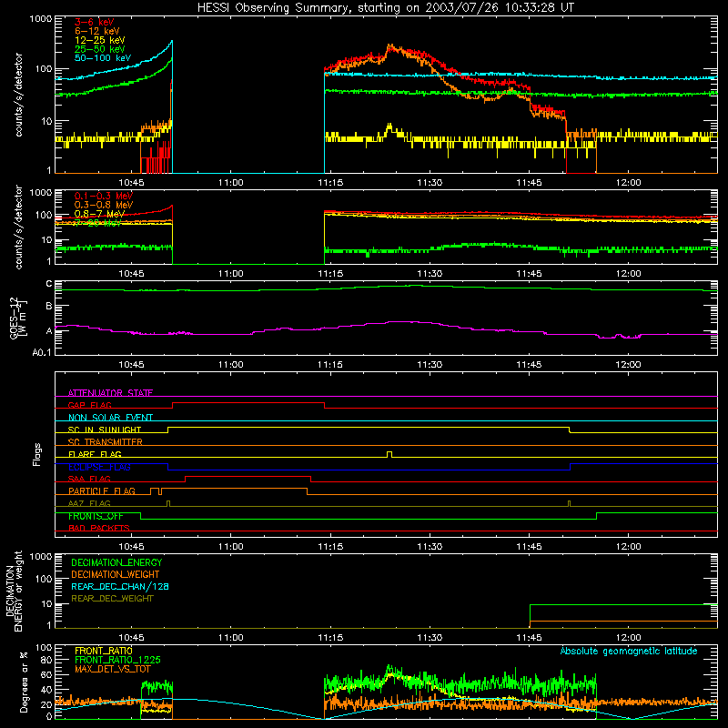The image size is (728, 728).
Task: Click the '10:45' tick below the Flags panel
Action: click(131, 547)
